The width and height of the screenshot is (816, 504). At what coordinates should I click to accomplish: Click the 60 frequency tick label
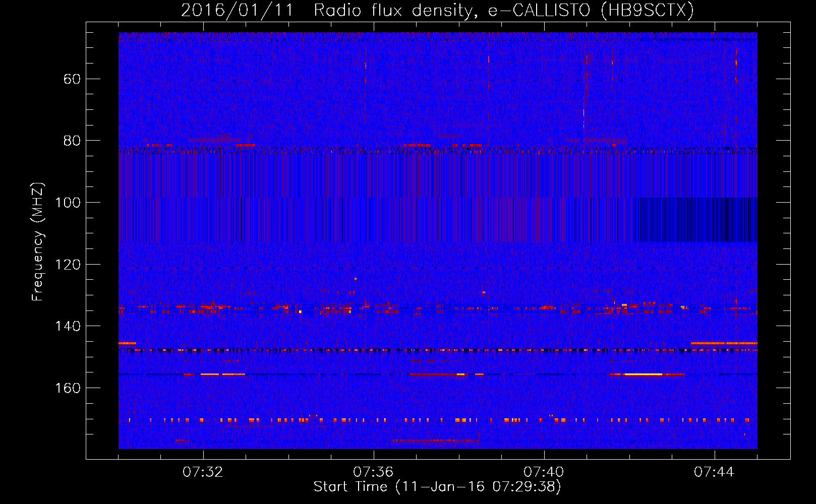[x=72, y=79]
